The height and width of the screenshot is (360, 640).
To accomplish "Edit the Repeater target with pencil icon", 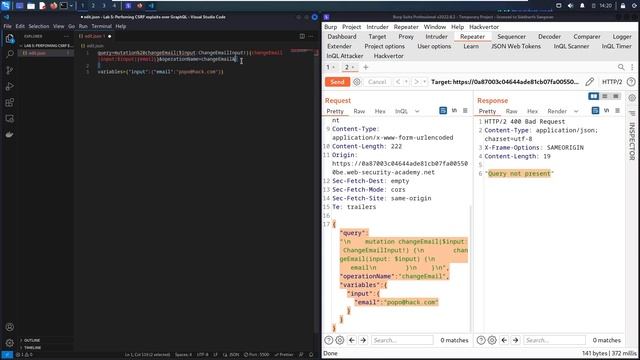I will coord(589,82).
